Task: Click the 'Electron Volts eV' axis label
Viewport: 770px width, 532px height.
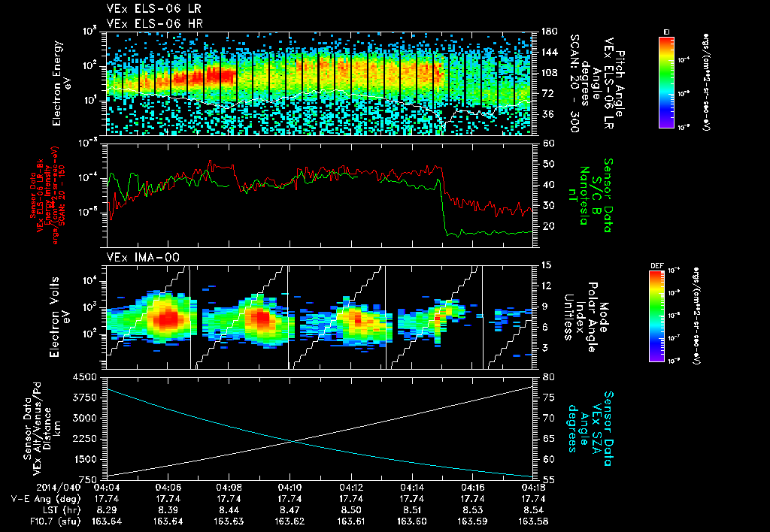Action: 59,317
